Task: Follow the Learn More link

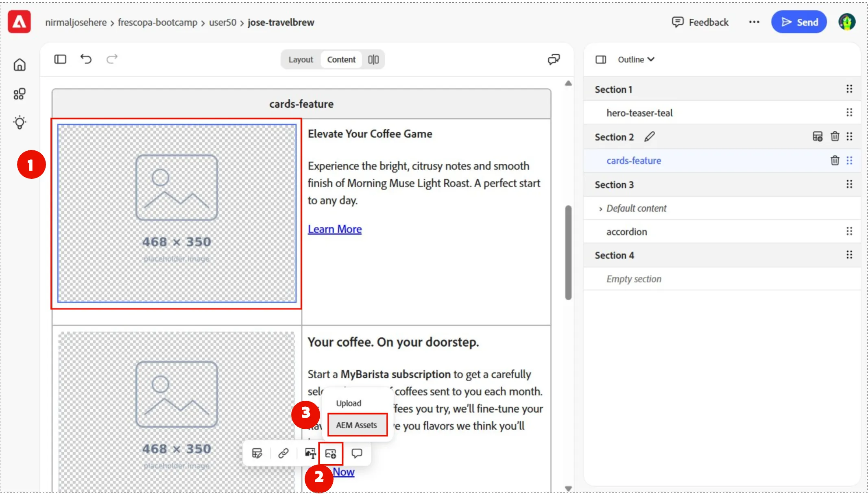Action: (x=334, y=229)
